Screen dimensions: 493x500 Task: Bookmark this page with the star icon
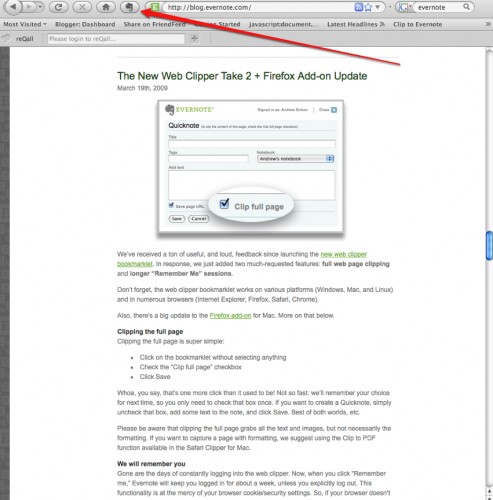coord(368,7)
